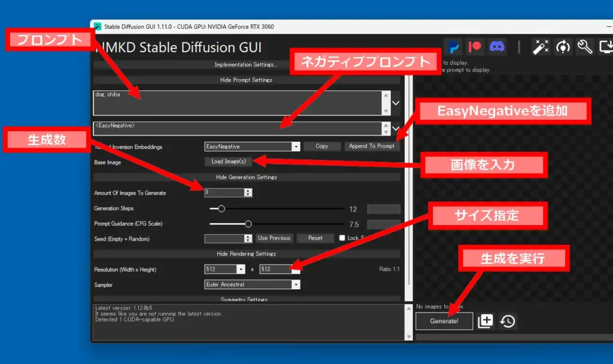Click the 'Base Image' label
The image size is (613, 364).
click(108, 162)
